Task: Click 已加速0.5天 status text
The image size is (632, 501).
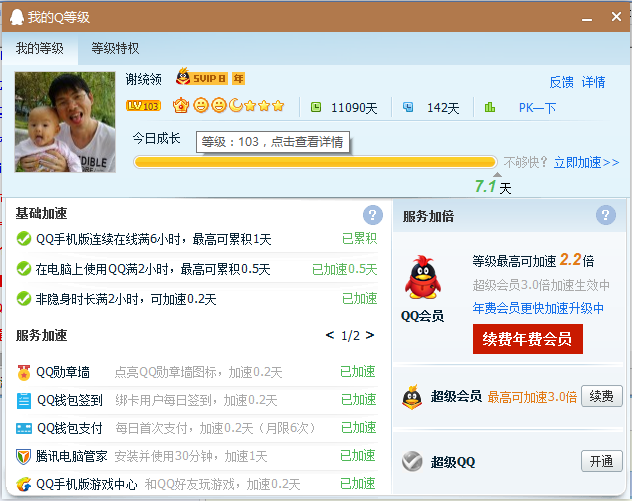Action: 345,269
